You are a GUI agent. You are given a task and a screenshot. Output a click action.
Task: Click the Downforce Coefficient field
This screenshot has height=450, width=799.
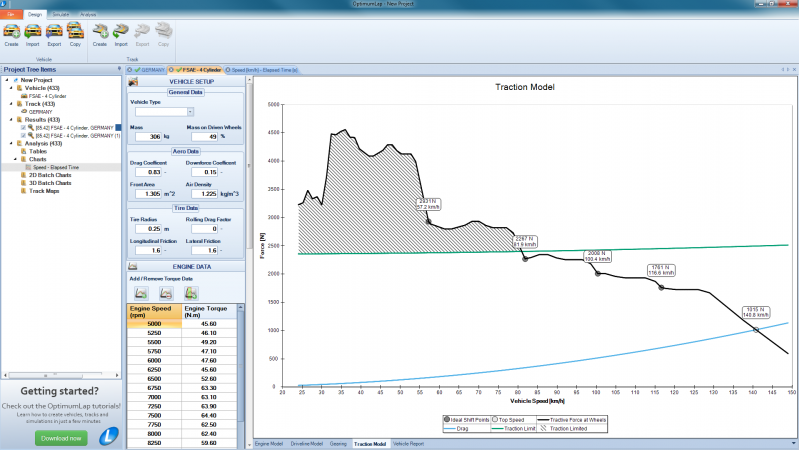(x=204, y=172)
